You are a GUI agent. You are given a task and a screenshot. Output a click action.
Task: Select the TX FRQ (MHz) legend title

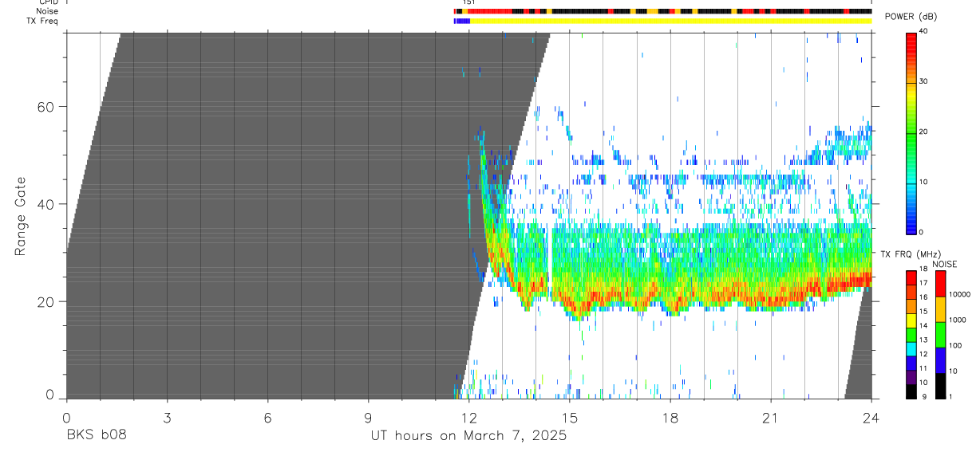pos(908,254)
